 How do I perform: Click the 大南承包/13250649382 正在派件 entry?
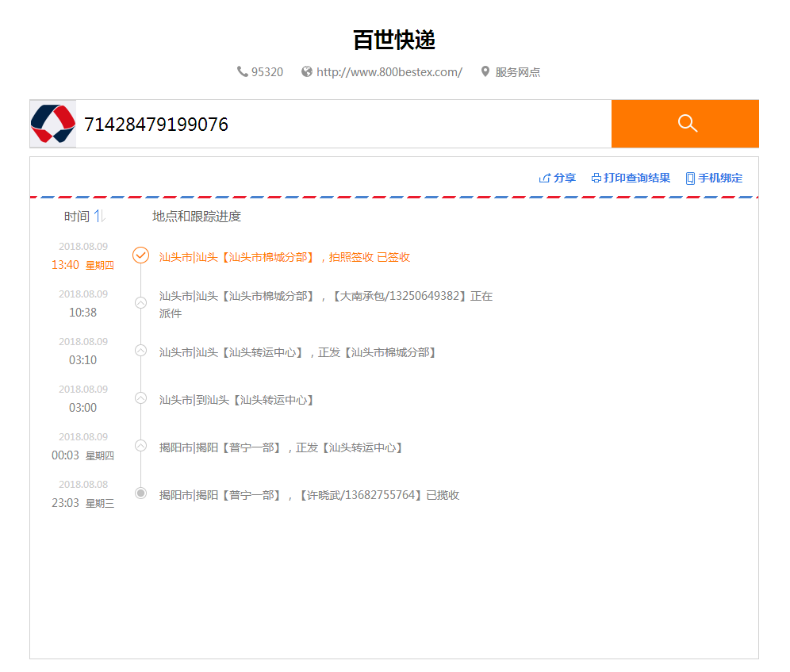[325, 304]
